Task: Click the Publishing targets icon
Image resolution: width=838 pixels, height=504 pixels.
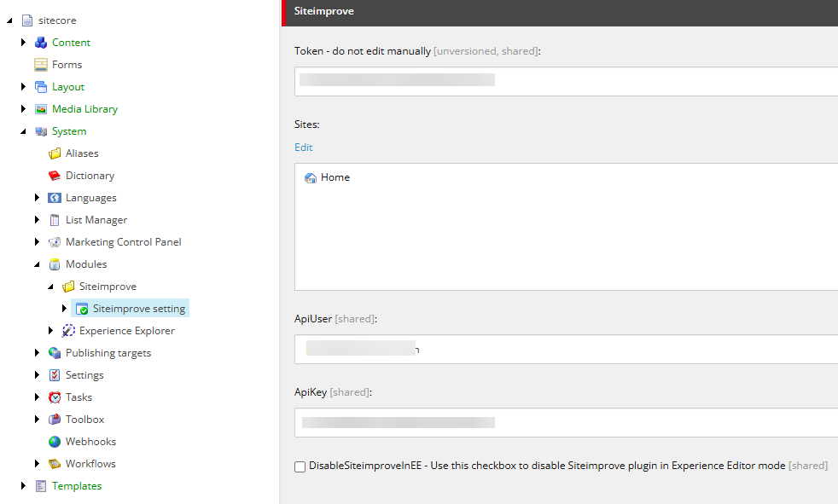Action: pyautogui.click(x=55, y=353)
